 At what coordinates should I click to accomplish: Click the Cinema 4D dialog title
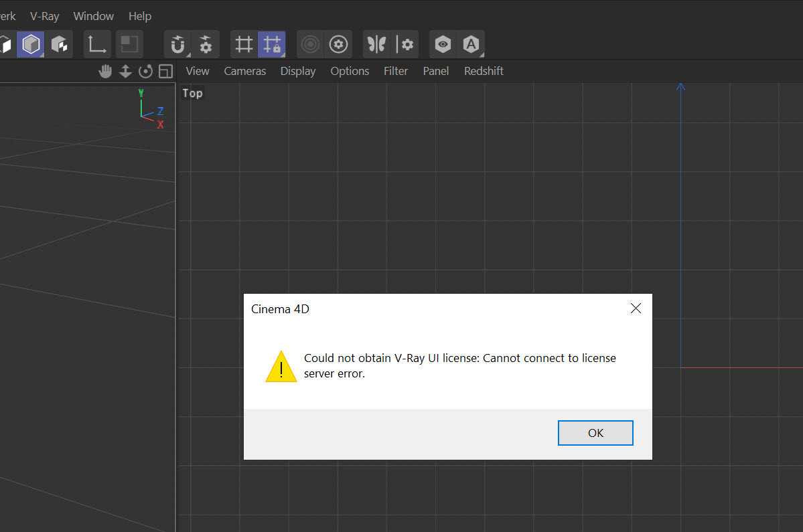[280, 309]
